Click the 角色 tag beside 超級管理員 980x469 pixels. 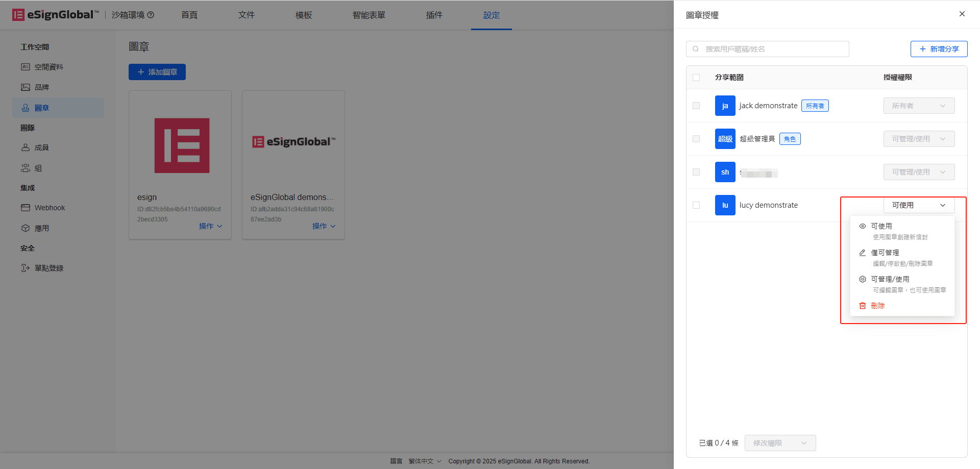coord(790,139)
